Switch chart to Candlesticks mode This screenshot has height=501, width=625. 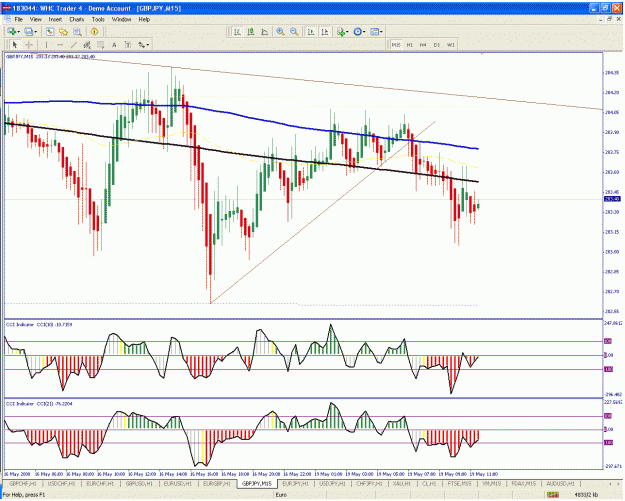click(251, 31)
